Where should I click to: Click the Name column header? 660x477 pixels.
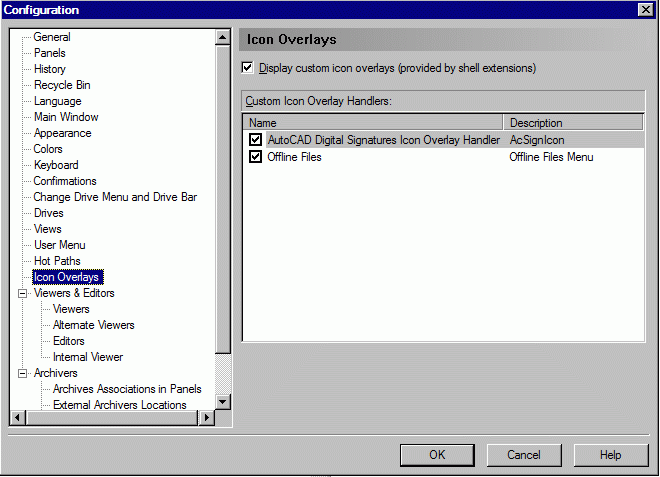click(373, 123)
